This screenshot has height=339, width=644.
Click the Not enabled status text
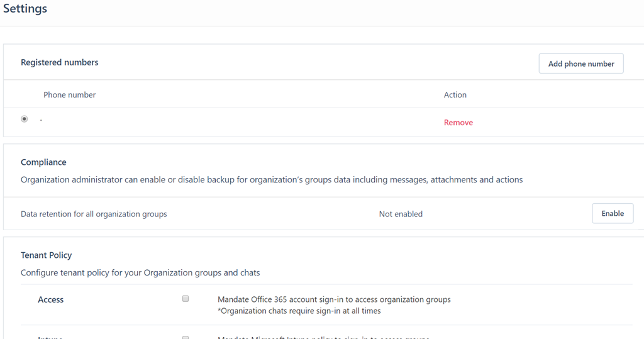click(x=401, y=214)
